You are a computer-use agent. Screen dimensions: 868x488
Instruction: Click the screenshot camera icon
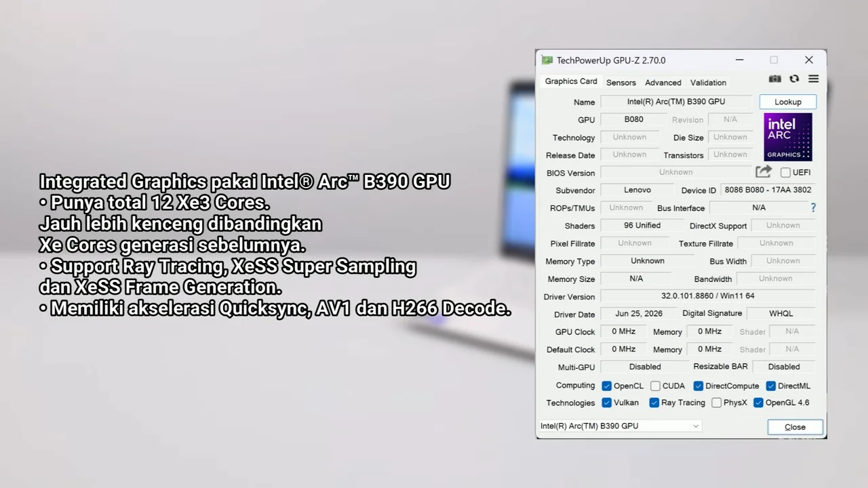[775, 79]
